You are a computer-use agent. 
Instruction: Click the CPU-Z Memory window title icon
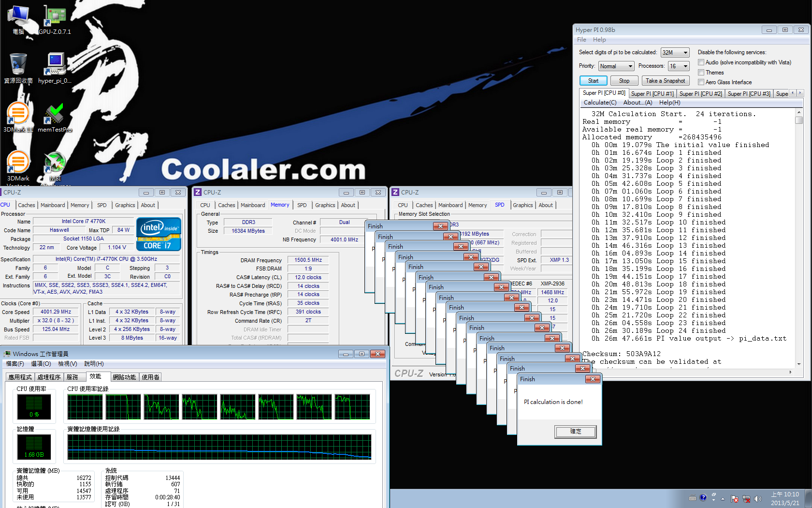[198, 192]
